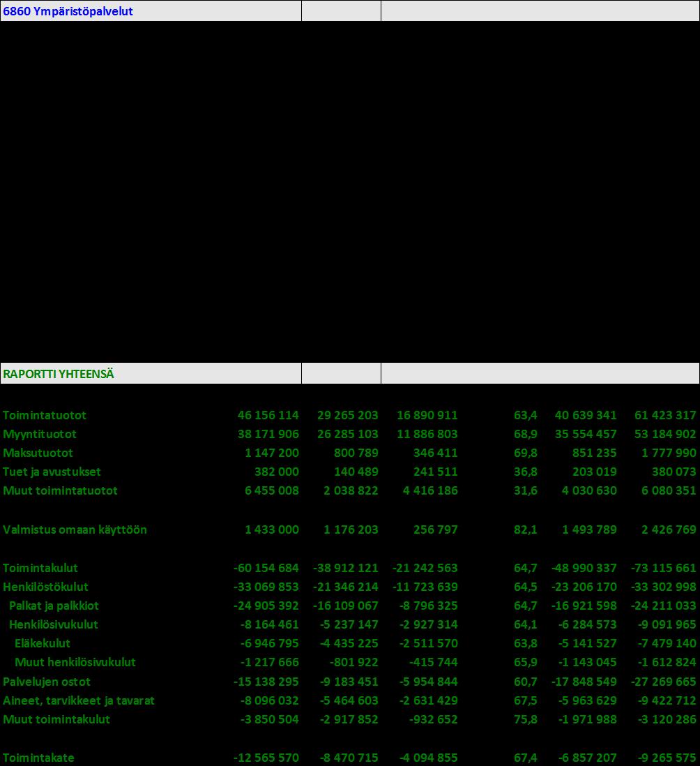Click Toimintatuotot value 46 156 114

click(268, 415)
